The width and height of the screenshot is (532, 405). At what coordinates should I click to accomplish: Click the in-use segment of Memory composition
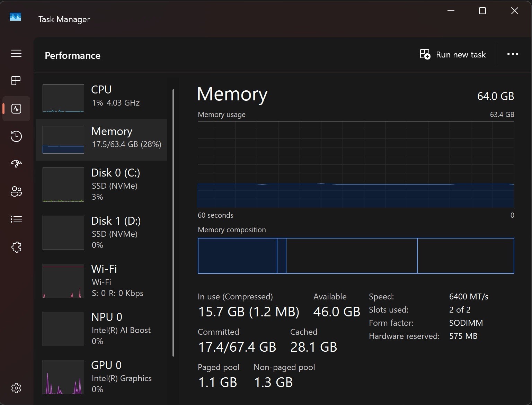[238, 256]
